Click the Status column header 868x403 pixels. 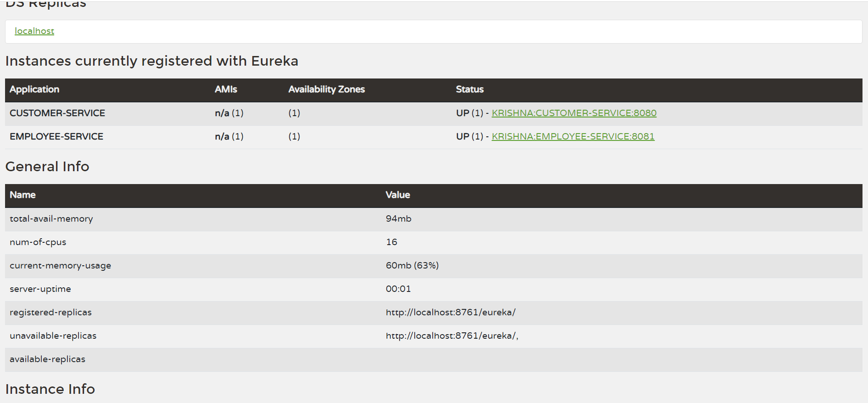pos(469,90)
